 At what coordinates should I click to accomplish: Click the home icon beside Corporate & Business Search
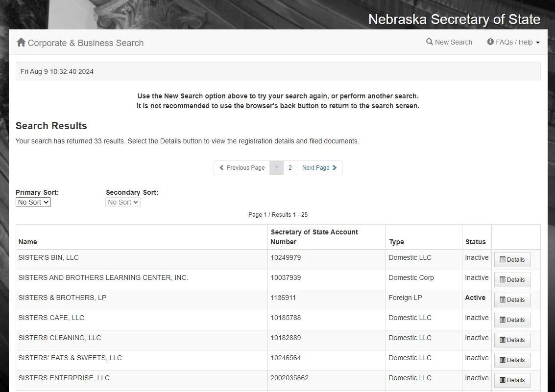coord(21,42)
